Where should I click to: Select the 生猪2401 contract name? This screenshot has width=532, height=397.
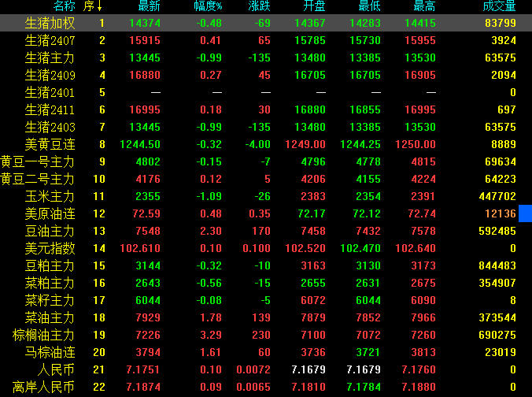pos(50,92)
